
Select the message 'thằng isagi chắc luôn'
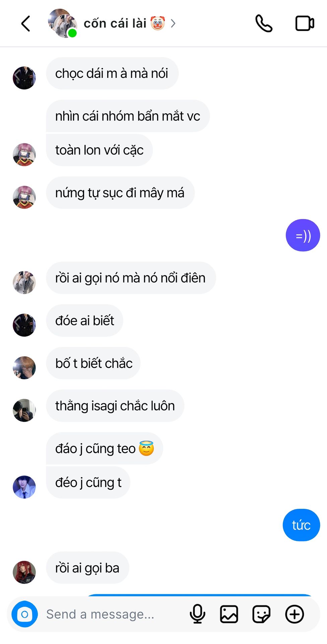coord(115,406)
